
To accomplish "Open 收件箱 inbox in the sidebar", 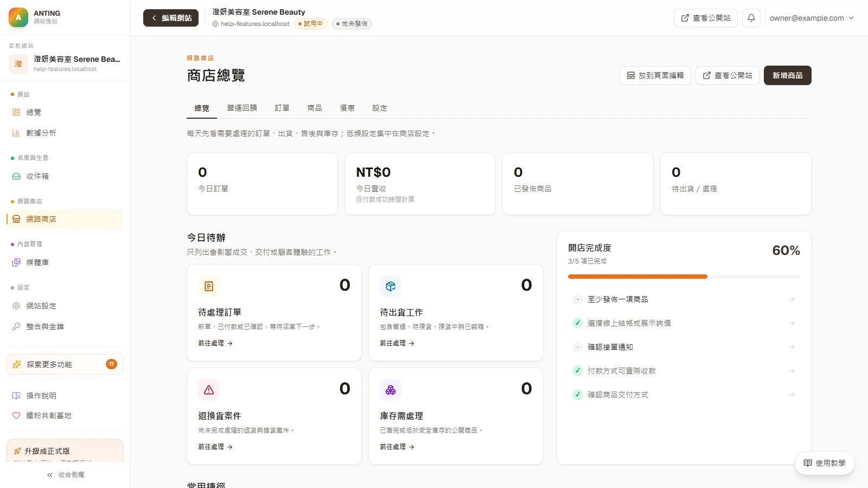I will 65,176.
